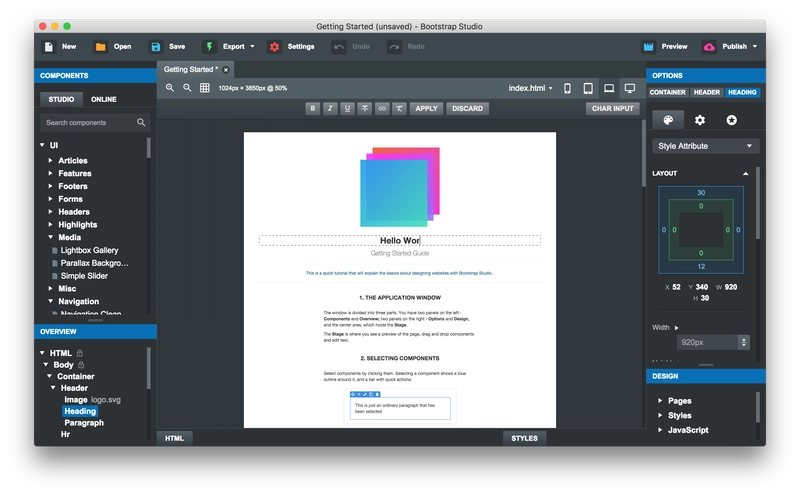Viewport: 800px width, 495px height.
Task: Zoom out on the stage
Action: click(187, 88)
